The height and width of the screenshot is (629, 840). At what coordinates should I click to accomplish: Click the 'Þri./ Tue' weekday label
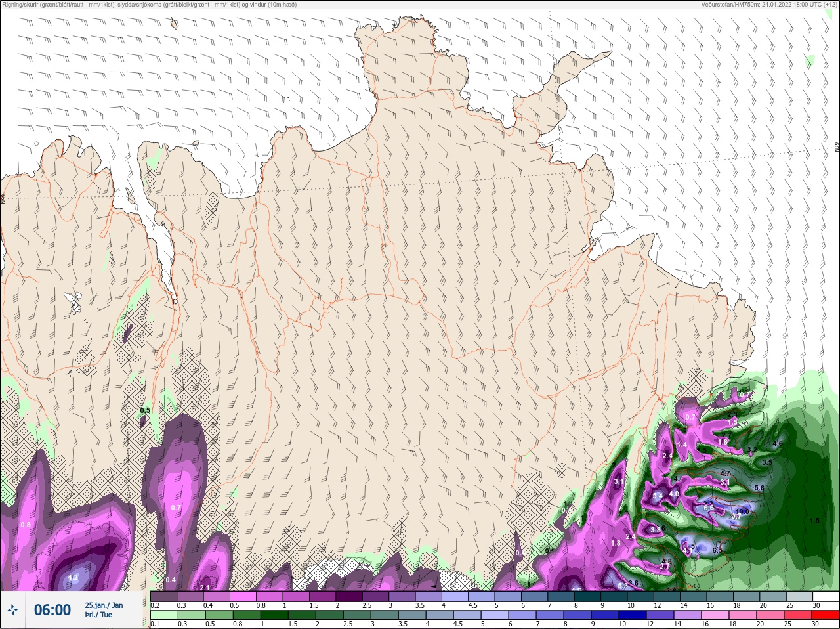tap(98, 615)
